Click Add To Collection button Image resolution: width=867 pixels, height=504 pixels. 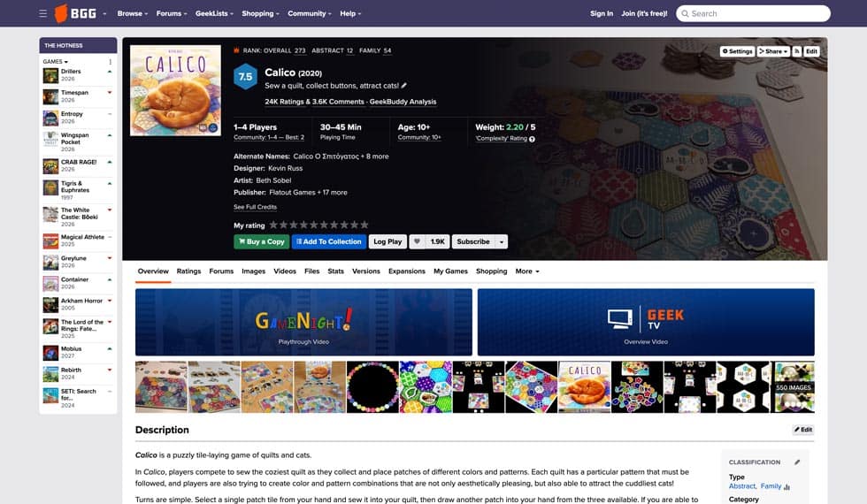[x=329, y=241]
